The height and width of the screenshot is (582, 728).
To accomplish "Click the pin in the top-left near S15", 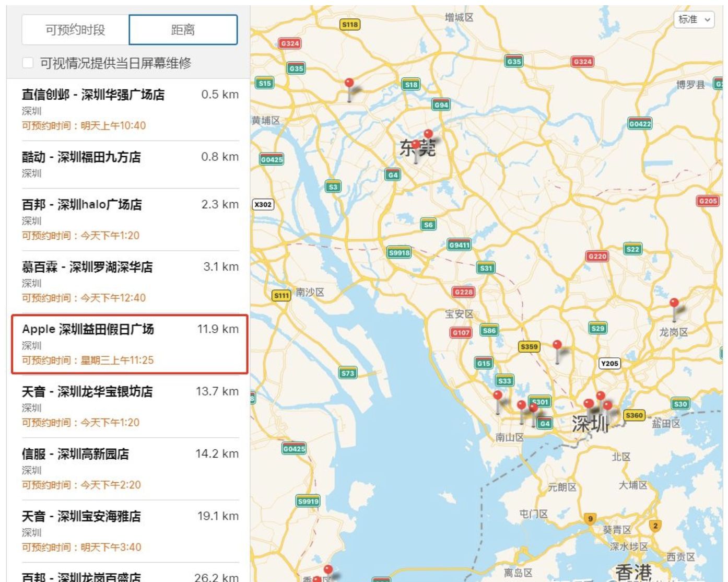I will click(x=349, y=82).
